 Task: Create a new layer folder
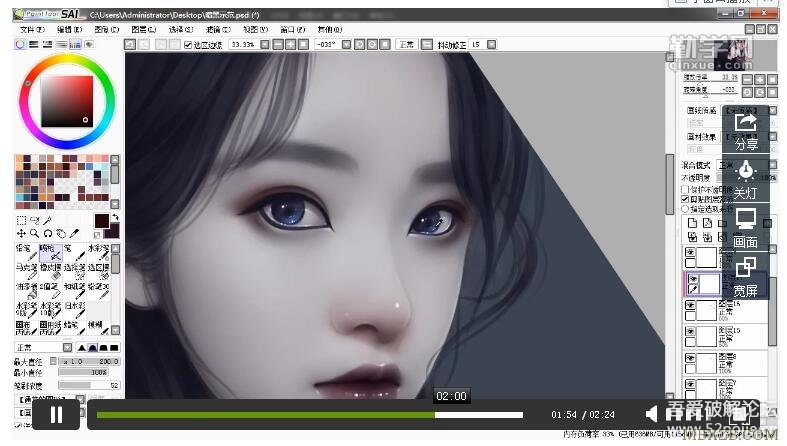(x=722, y=223)
